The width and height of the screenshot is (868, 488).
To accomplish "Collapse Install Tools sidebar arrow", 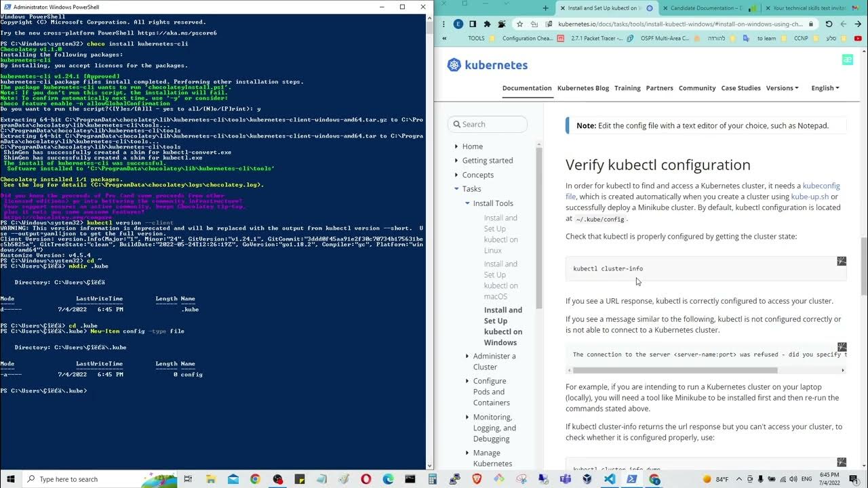I will (467, 203).
